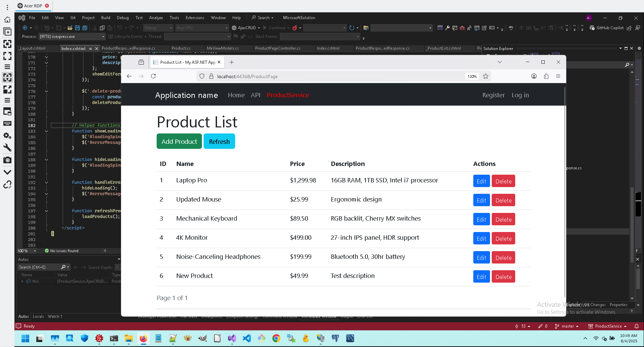This screenshot has height=347, width=644.
Task: Click the Home icon in the RDP sidebar
Action: coord(7,20)
